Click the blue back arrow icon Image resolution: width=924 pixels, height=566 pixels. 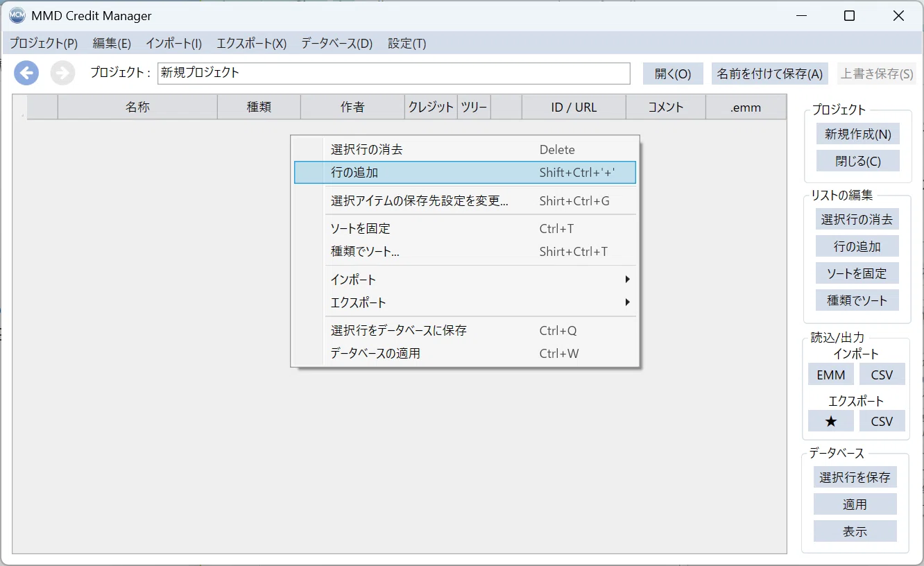[x=26, y=73]
